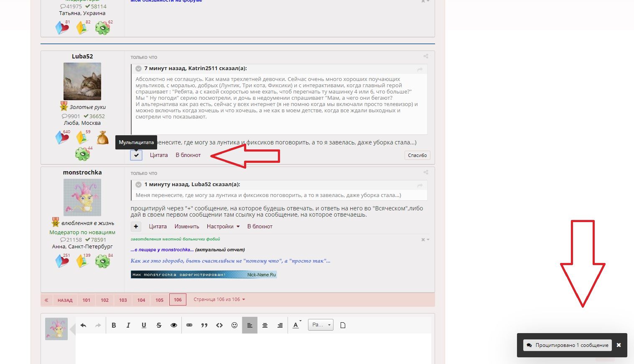Click the 'Процитировано 1 сообщение' popup button
The image size is (634, 364).
click(567, 345)
